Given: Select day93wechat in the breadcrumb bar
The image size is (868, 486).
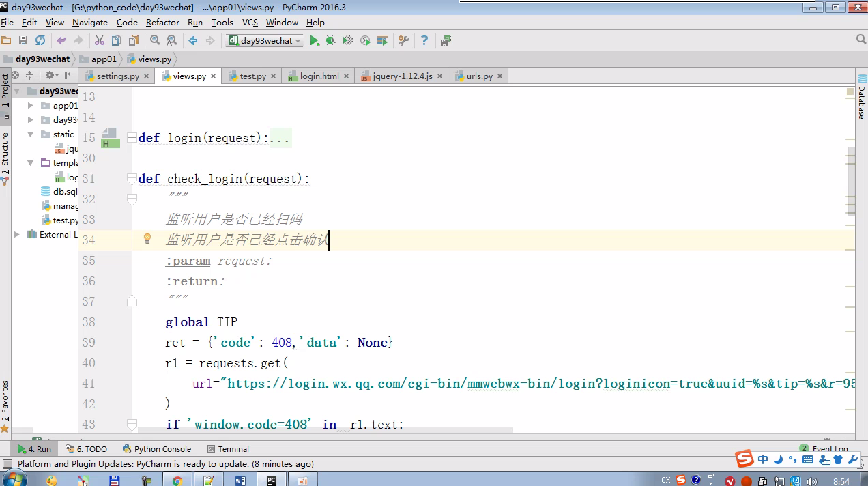Looking at the screenshot, I should click(x=38, y=59).
